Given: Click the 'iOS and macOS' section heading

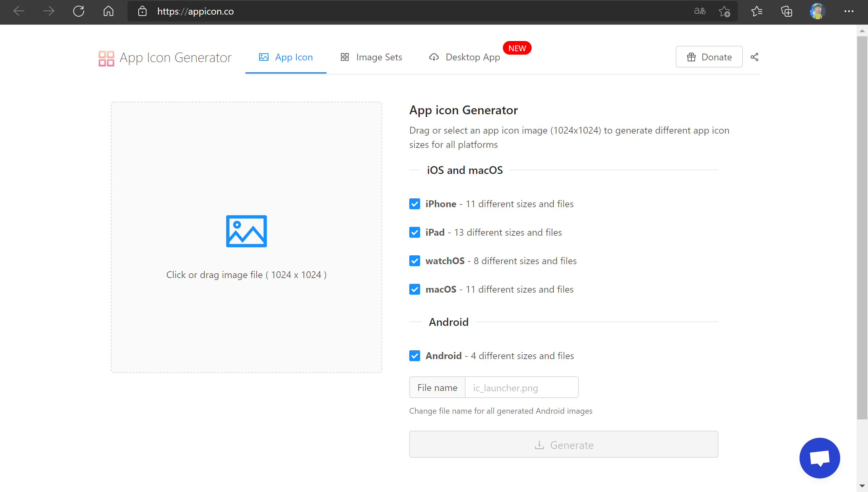Looking at the screenshot, I should [465, 170].
